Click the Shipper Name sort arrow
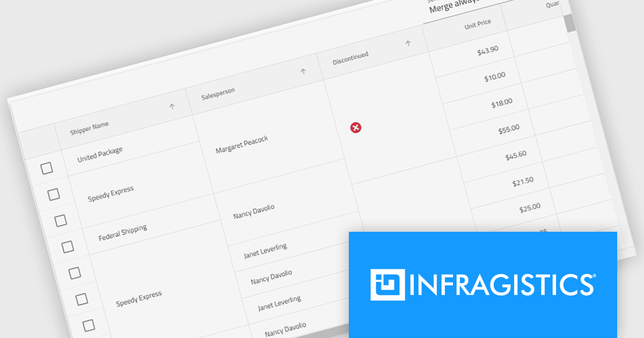 [172, 106]
